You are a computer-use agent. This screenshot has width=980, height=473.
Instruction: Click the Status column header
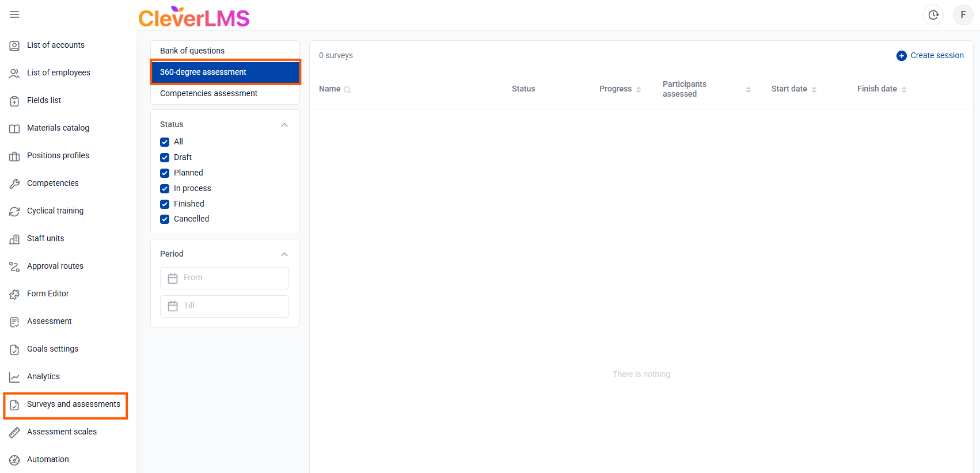[523, 89]
